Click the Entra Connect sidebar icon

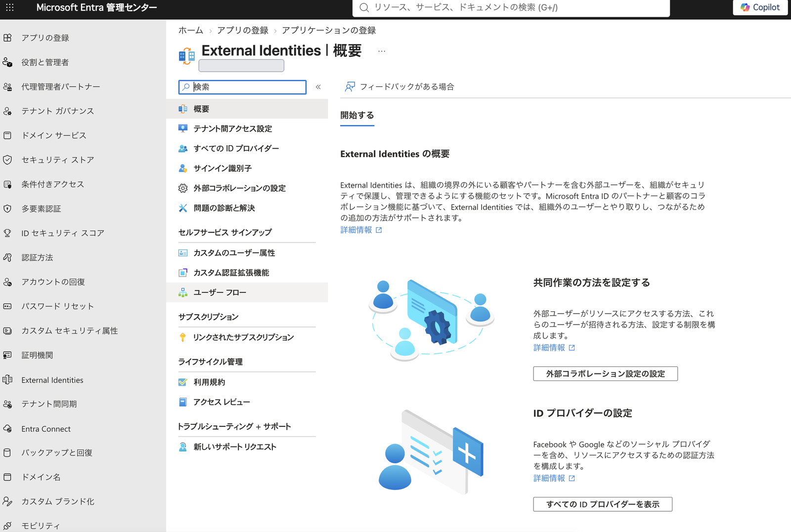pyautogui.click(x=7, y=429)
